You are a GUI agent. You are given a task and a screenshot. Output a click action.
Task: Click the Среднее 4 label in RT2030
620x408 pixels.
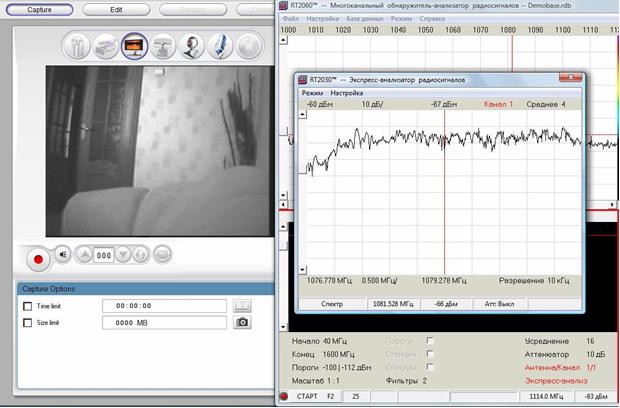[546, 104]
